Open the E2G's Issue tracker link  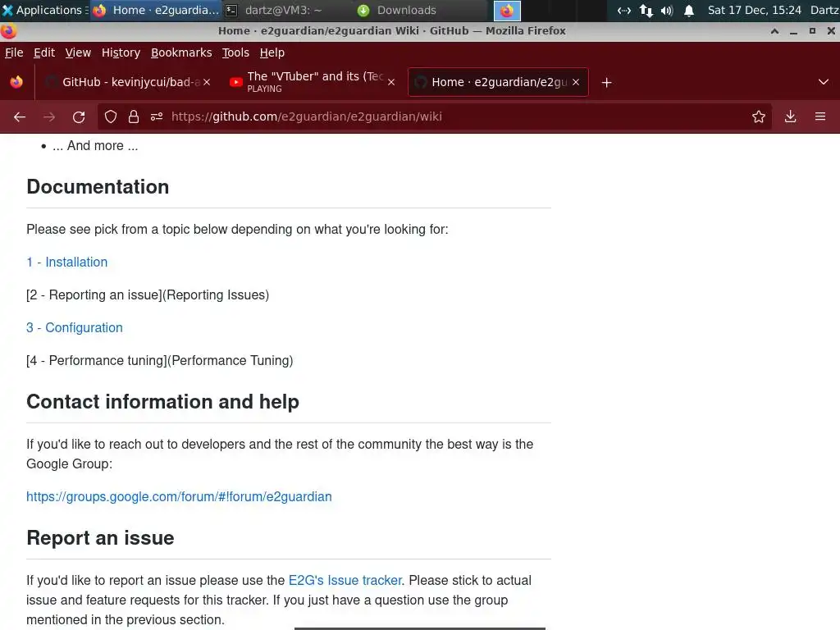(345, 580)
